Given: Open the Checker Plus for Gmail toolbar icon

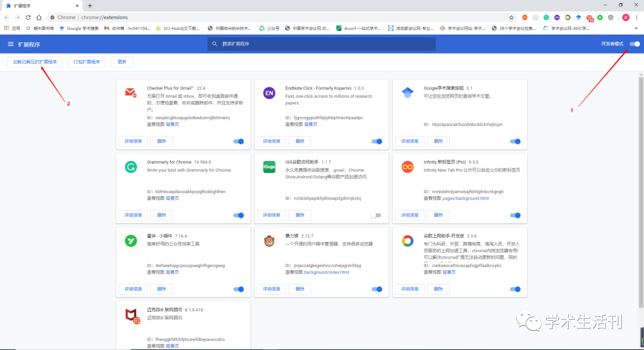Looking at the screenshot, I should 589,18.
